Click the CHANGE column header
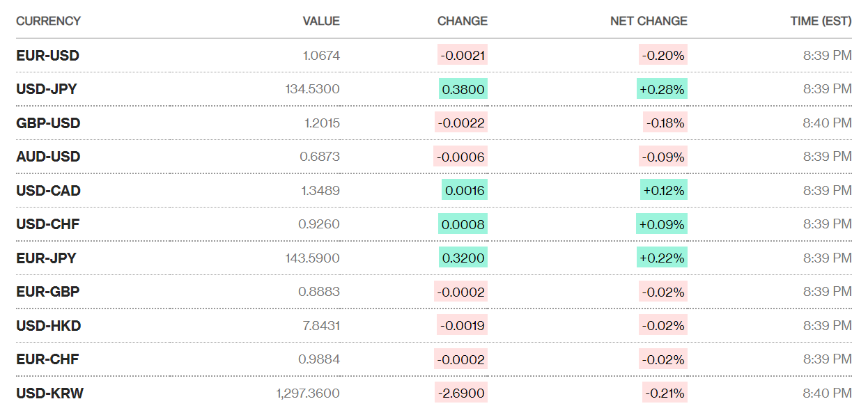 pyautogui.click(x=462, y=21)
